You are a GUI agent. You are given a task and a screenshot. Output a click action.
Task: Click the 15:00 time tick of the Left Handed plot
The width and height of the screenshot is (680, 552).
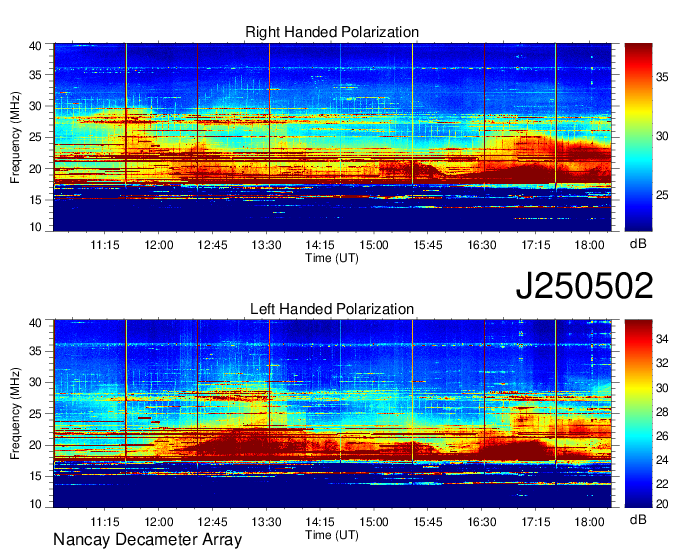pos(374,522)
